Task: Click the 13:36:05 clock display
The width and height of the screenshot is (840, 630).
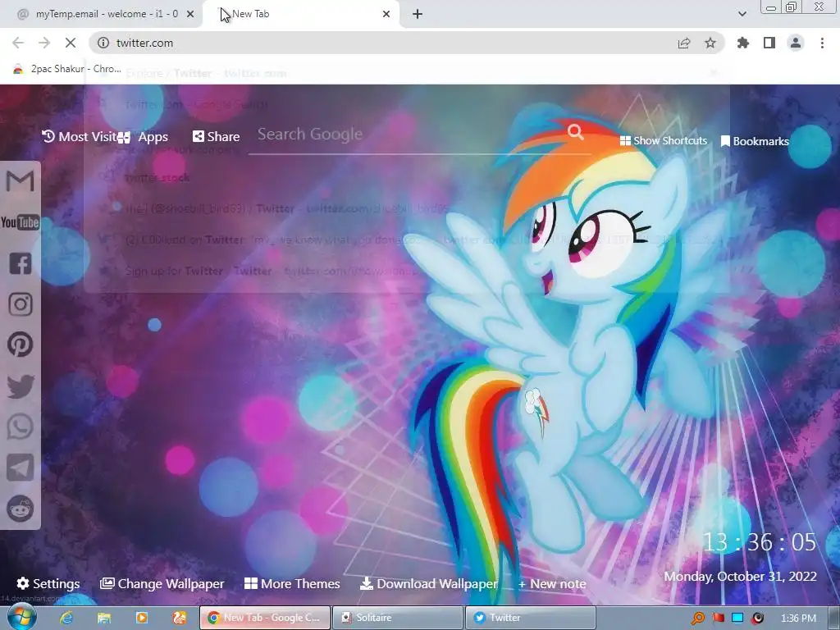Action: click(759, 542)
